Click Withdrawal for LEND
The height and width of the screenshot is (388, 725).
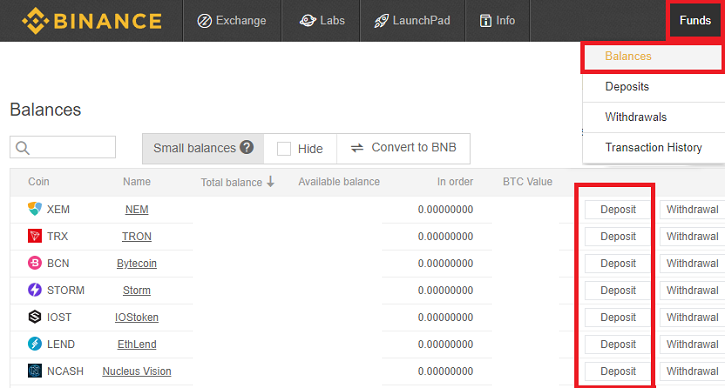[x=692, y=344]
